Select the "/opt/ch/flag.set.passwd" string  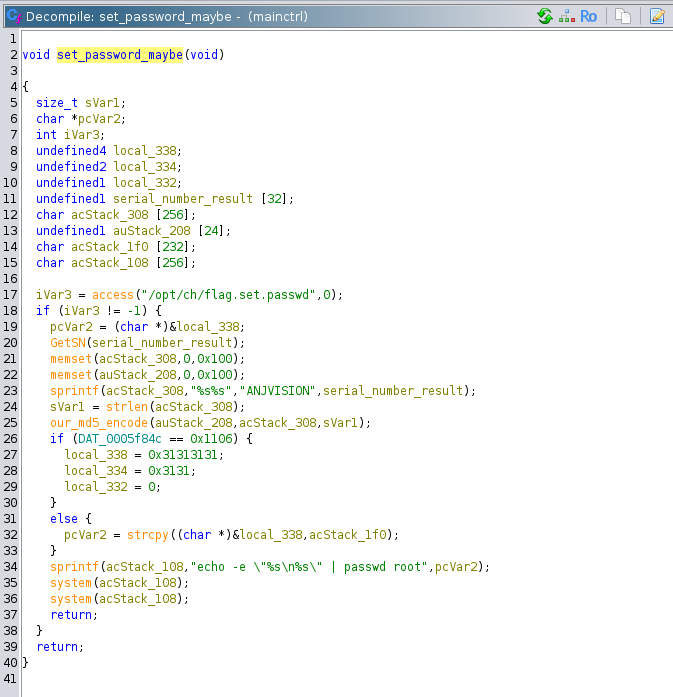(x=228, y=295)
